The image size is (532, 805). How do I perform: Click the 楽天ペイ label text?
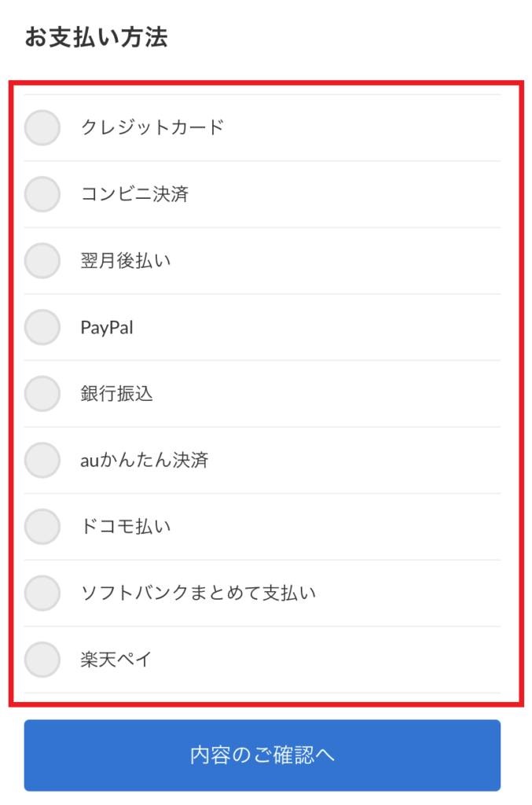(x=116, y=660)
